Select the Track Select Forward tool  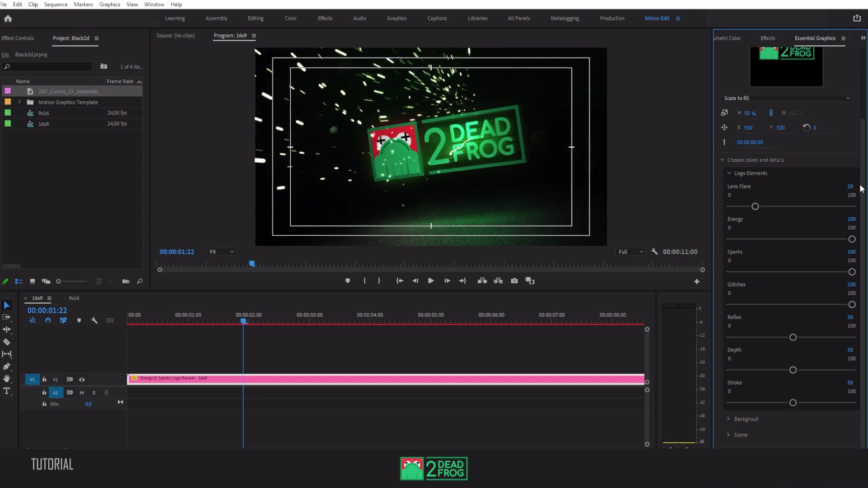coord(7,317)
